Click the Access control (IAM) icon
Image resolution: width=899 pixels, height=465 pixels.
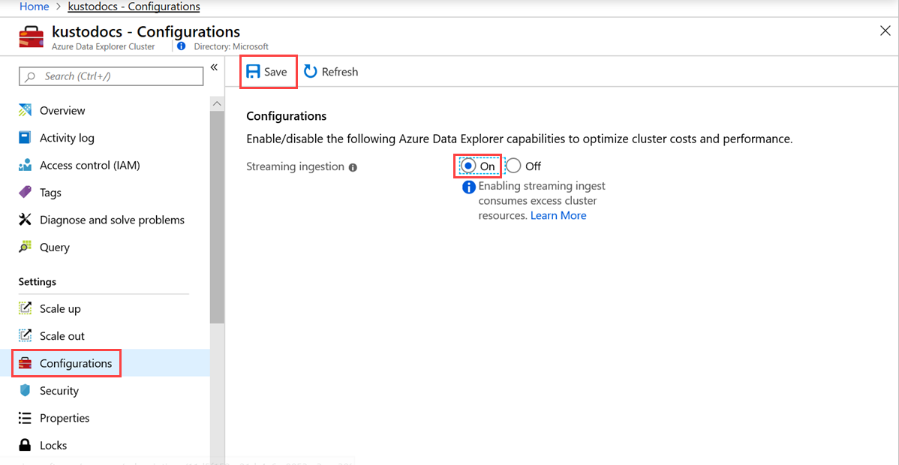25,165
